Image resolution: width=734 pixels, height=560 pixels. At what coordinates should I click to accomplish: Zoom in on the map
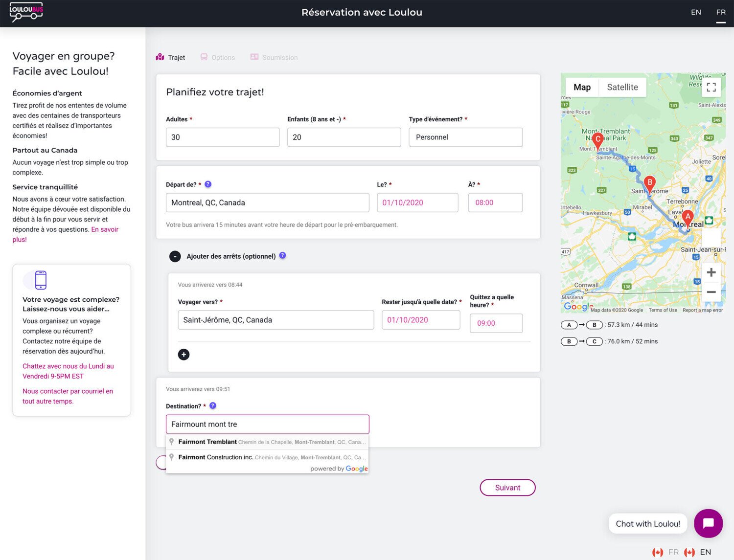tap(711, 272)
